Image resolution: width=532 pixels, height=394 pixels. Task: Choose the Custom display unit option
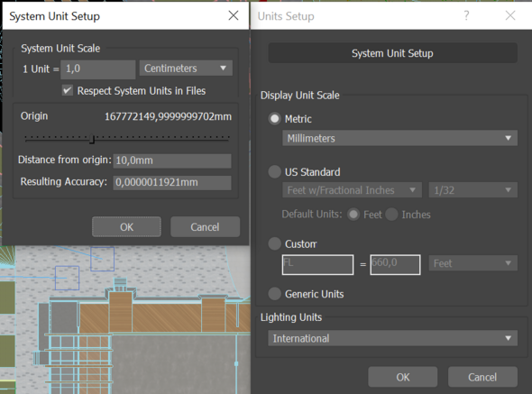tap(274, 243)
